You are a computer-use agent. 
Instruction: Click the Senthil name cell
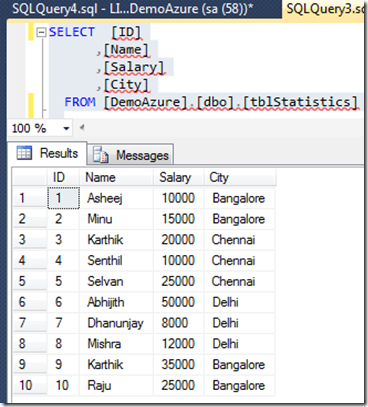(x=116, y=261)
